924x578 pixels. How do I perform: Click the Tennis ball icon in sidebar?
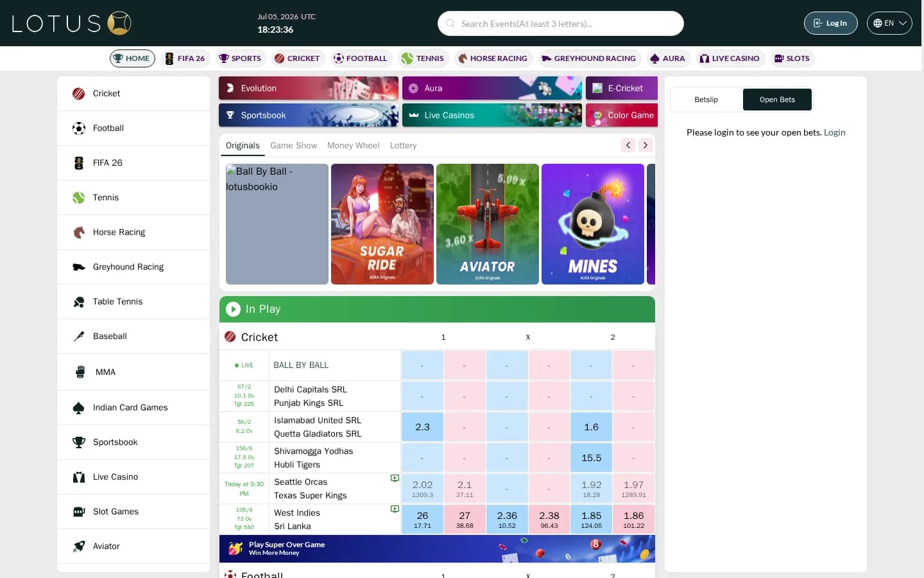pos(78,198)
